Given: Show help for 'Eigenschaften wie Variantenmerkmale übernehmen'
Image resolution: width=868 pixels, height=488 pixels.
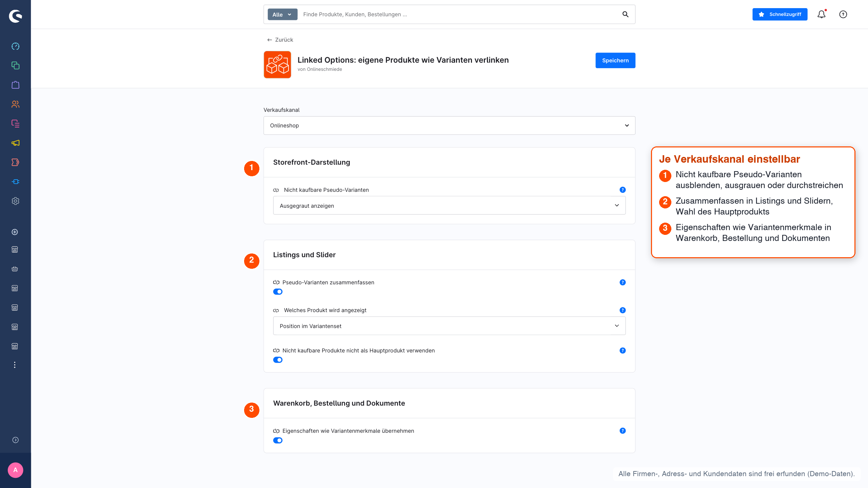Looking at the screenshot, I should (x=623, y=431).
